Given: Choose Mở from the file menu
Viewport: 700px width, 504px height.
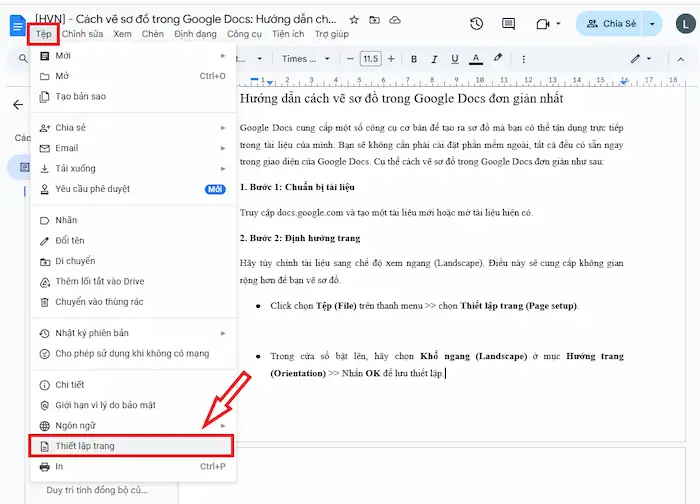Looking at the screenshot, I should (x=133, y=76).
